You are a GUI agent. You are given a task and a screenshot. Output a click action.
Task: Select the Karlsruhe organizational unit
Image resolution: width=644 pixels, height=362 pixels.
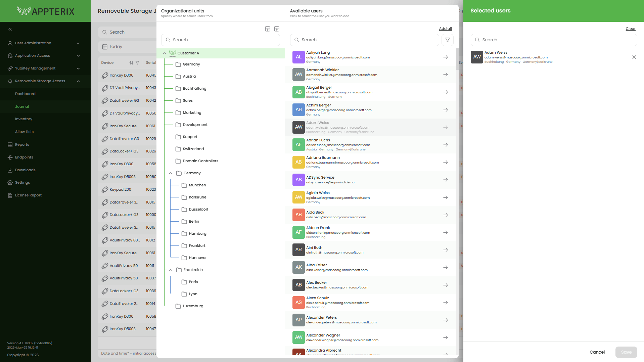pos(197,197)
